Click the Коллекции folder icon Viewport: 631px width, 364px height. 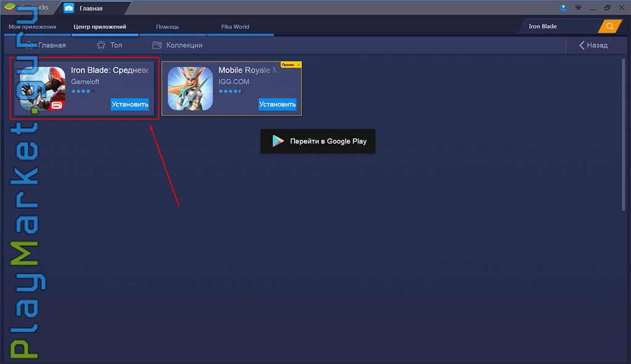click(x=157, y=45)
